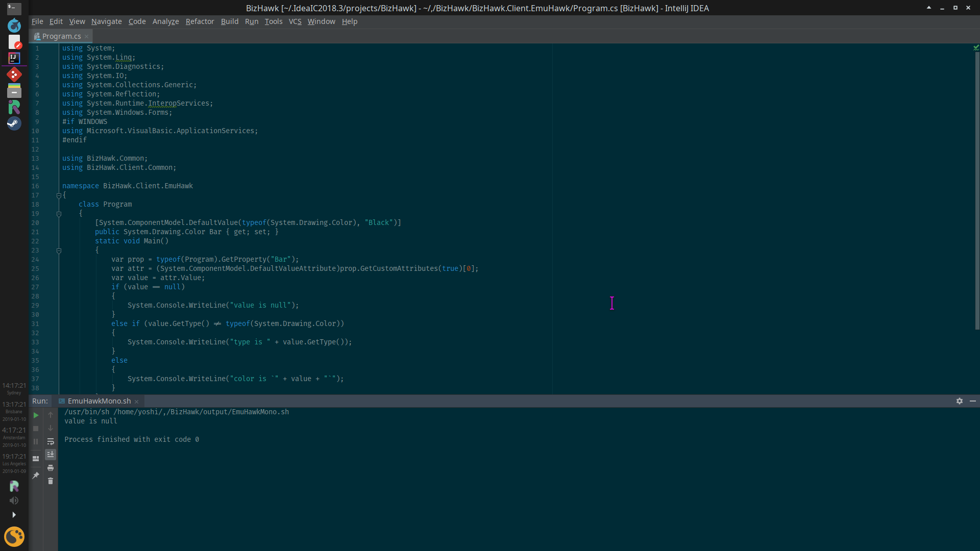Place cursor on "static void Main()" line
Viewport: 980px width, 551px height.
[132, 241]
